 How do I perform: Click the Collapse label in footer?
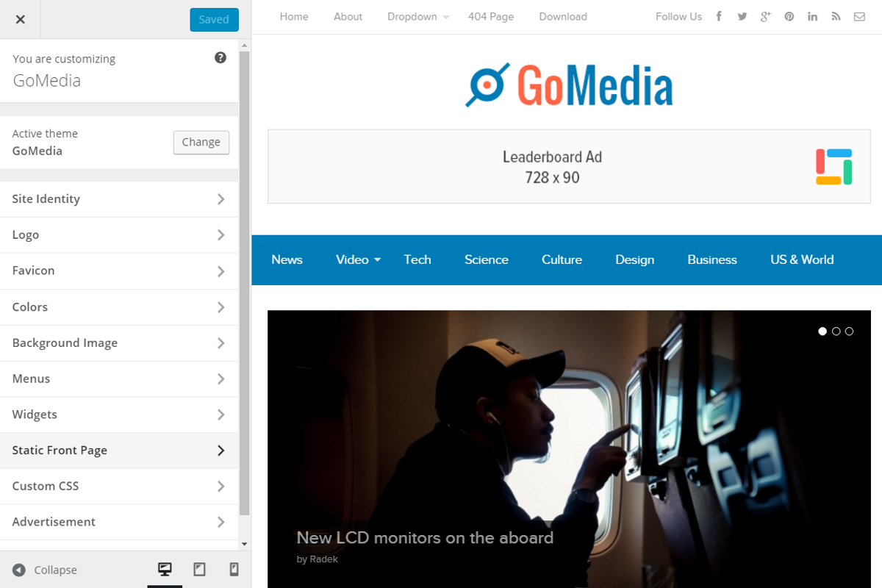55,570
